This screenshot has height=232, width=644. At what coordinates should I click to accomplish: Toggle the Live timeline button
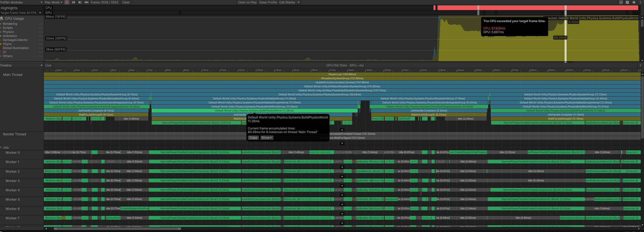click(x=48, y=65)
